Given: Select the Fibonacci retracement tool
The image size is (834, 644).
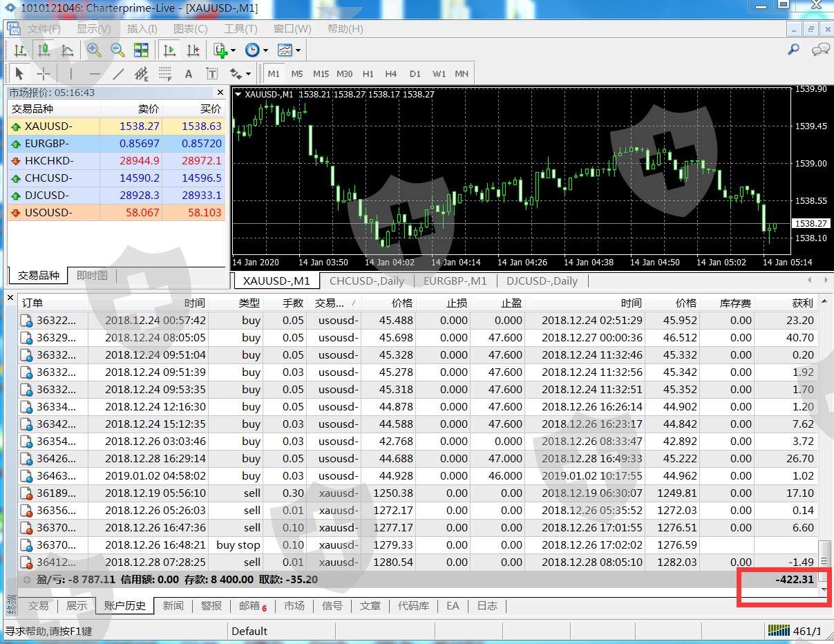Looking at the screenshot, I should 165,74.
